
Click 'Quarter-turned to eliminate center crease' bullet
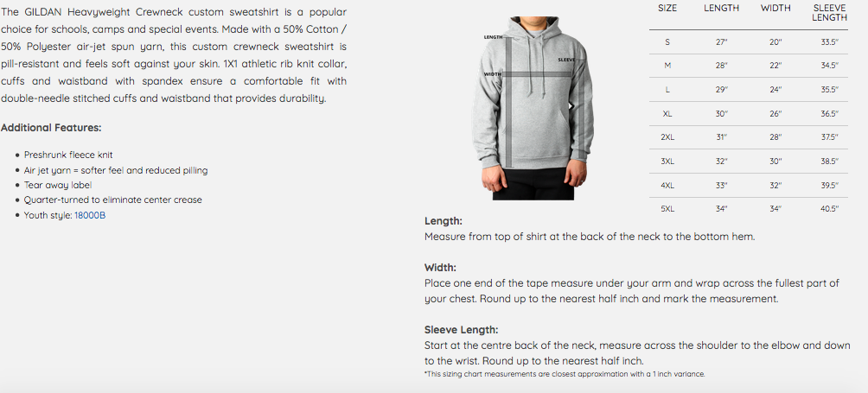tap(113, 200)
